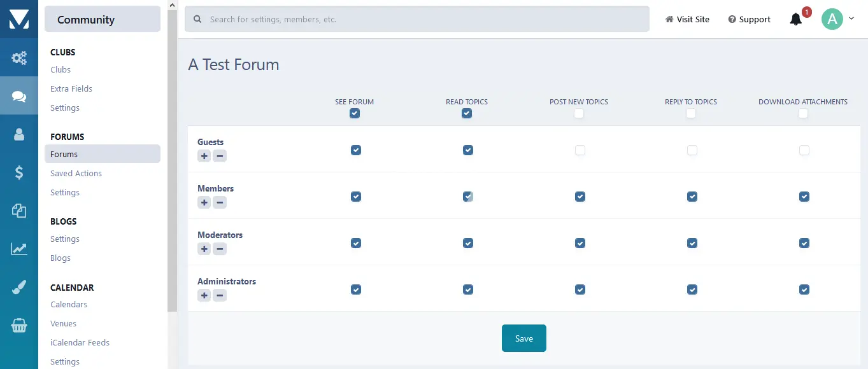Image resolution: width=868 pixels, height=369 pixels.
Task: Save the forum permissions
Action: tap(523, 338)
